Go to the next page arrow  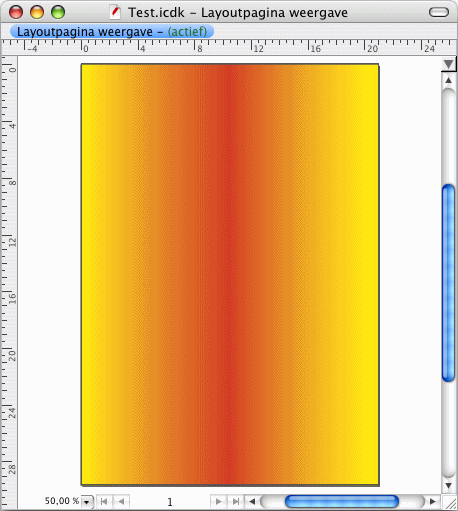coord(219,501)
